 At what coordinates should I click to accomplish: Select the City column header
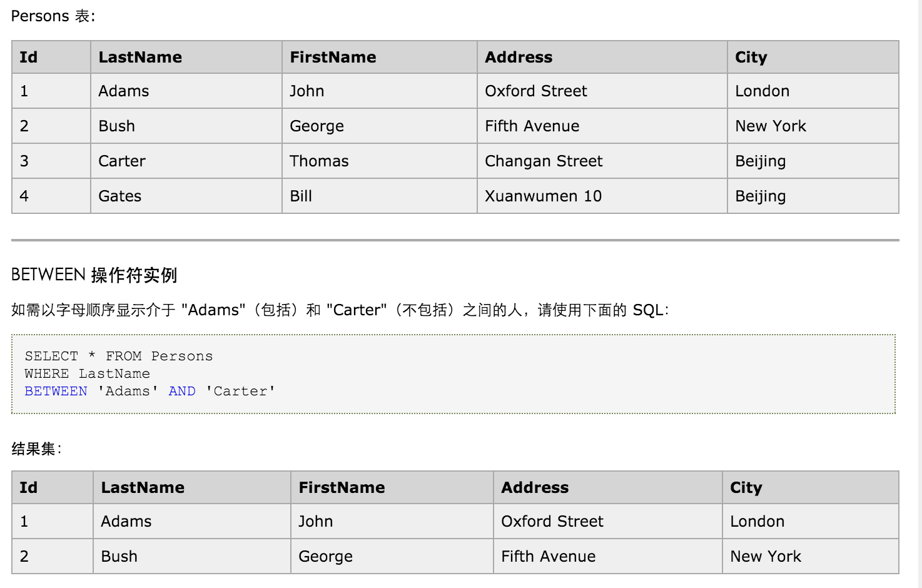(751, 57)
